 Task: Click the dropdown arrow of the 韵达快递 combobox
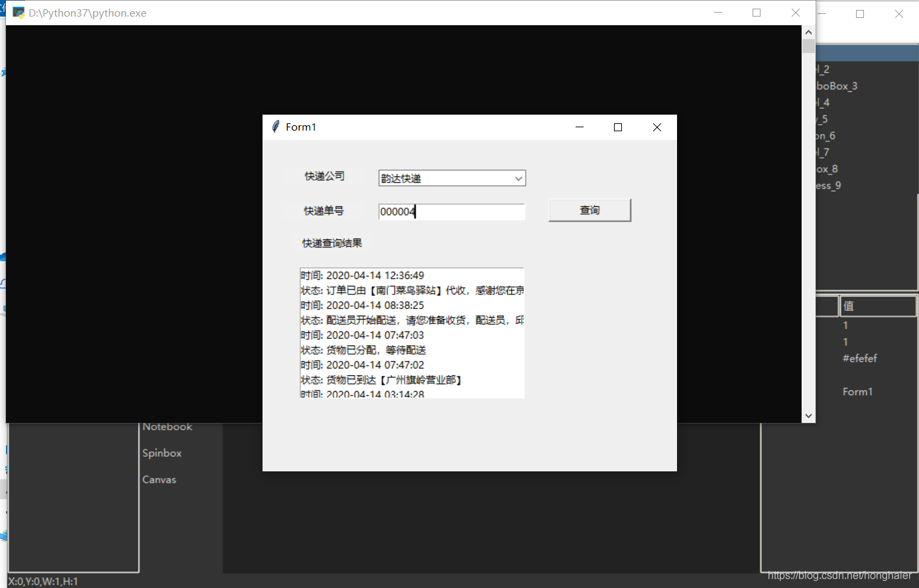pyautogui.click(x=519, y=178)
